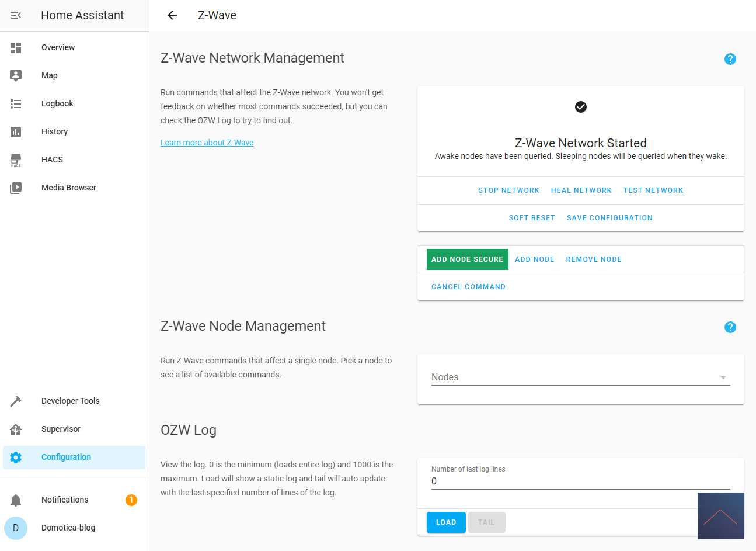Click the Load button for OZW log
Image resolution: width=756 pixels, height=551 pixels.
pyautogui.click(x=445, y=522)
